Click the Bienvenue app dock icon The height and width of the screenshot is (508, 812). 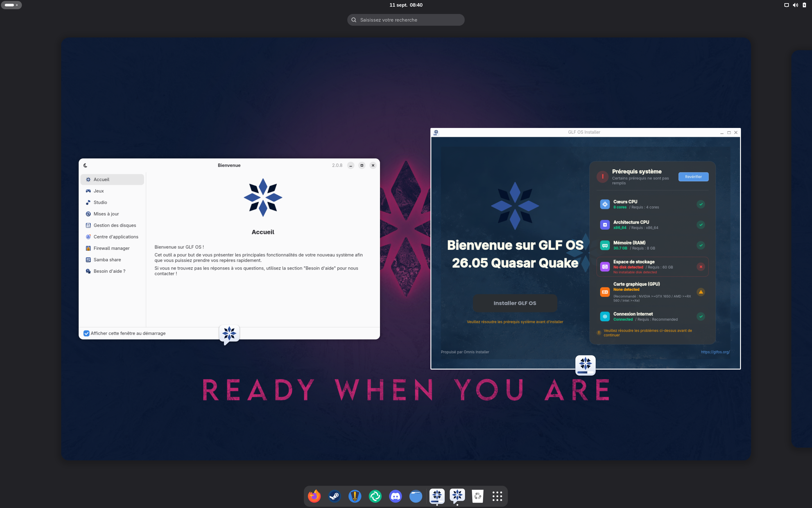[457, 496]
